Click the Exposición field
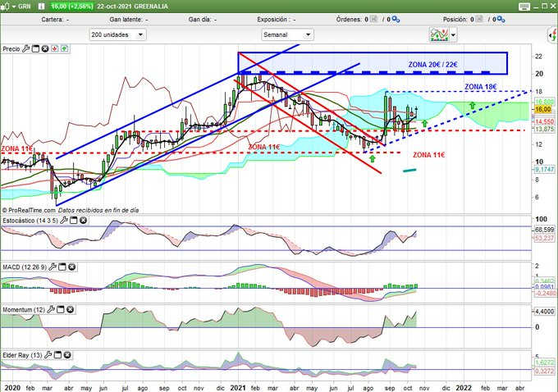The image size is (558, 392). [276, 19]
